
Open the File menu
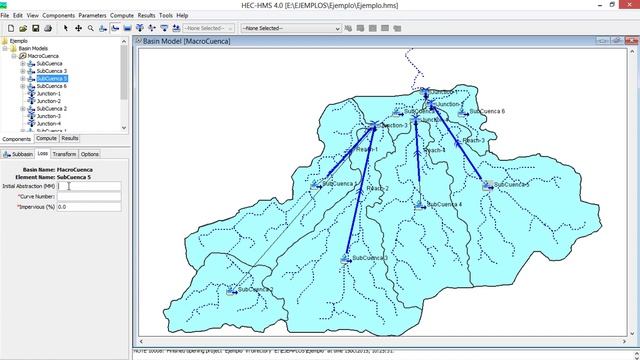tap(5, 15)
